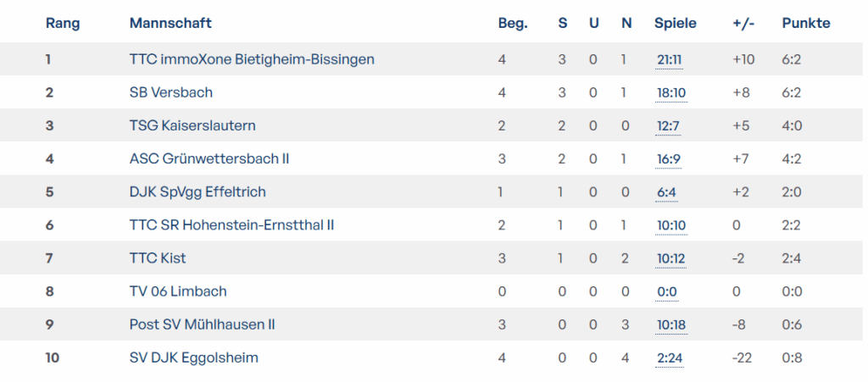Open the 10:12 games result
The width and height of the screenshot is (868, 382).
point(671,258)
